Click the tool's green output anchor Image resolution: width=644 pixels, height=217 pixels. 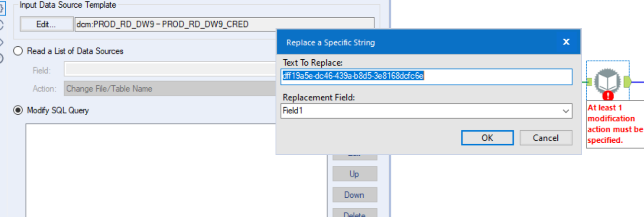click(x=627, y=81)
